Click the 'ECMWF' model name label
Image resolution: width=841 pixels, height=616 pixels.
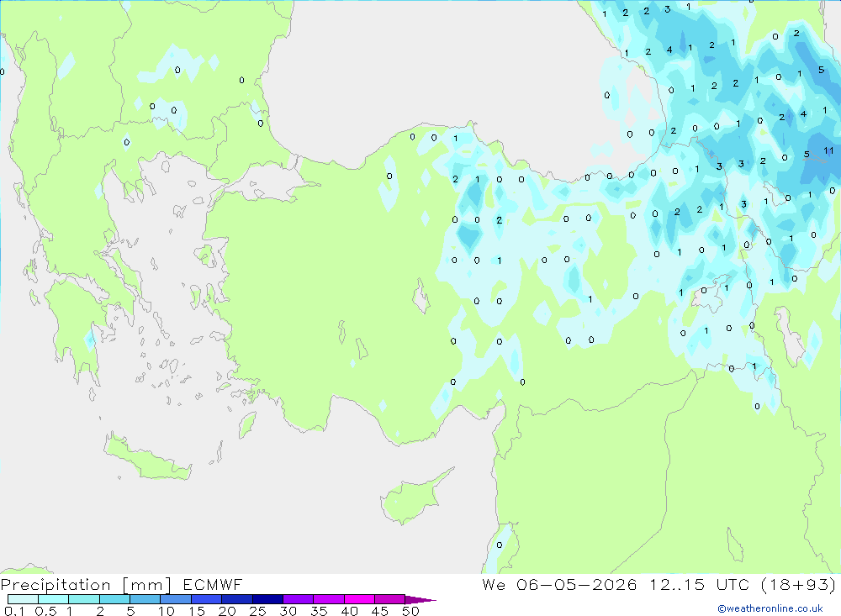pyautogui.click(x=213, y=584)
